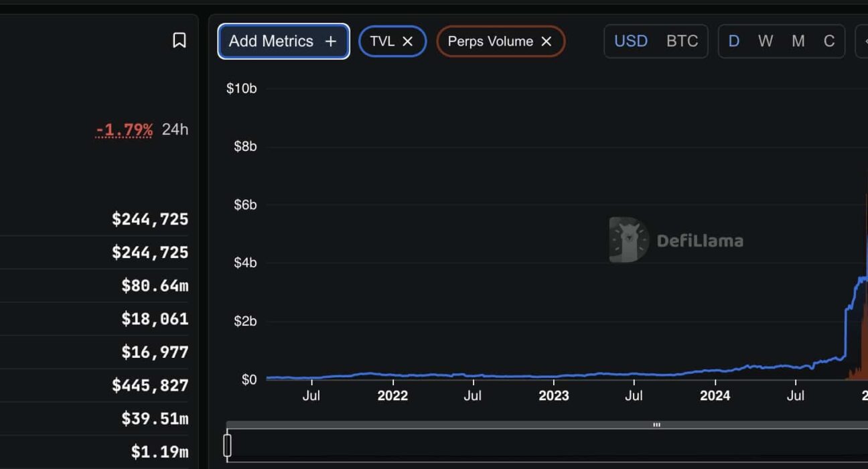Select cumulative (C) chart mode
The width and height of the screenshot is (868, 469).
point(829,42)
